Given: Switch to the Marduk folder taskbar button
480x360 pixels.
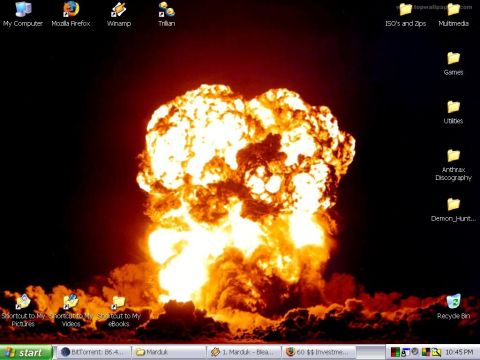Looking at the screenshot, I should click(x=169, y=352).
